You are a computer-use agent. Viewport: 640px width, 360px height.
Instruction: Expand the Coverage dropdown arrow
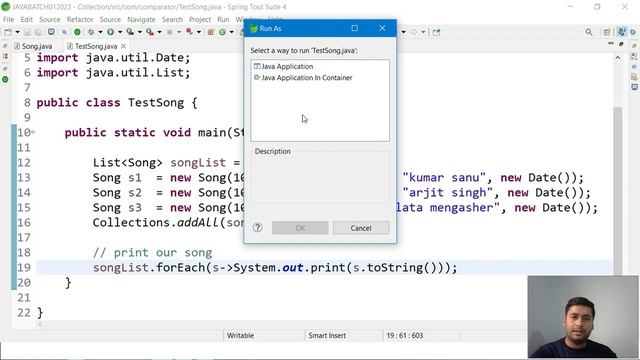[x=140, y=32]
